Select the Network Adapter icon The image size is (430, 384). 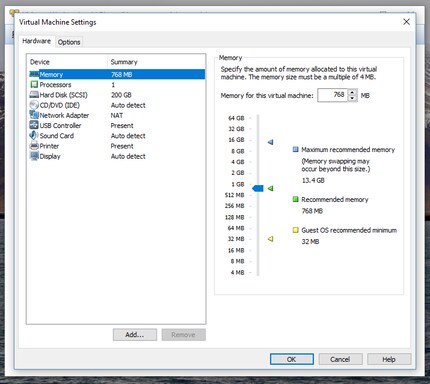coord(34,115)
